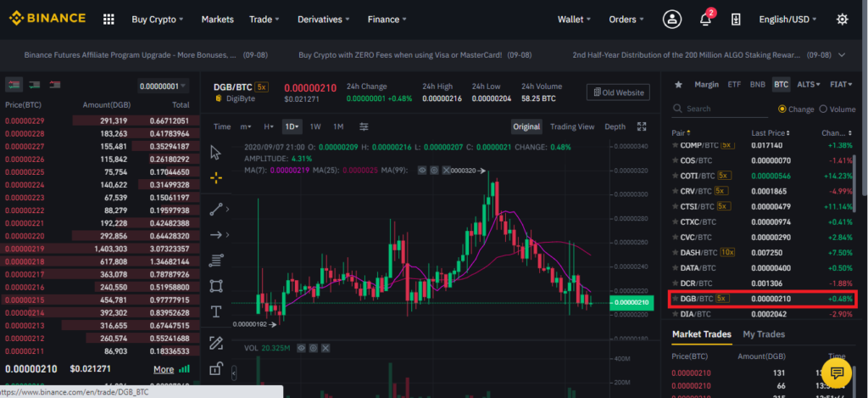Select the BNB markets tab
868x398 pixels.
point(757,85)
